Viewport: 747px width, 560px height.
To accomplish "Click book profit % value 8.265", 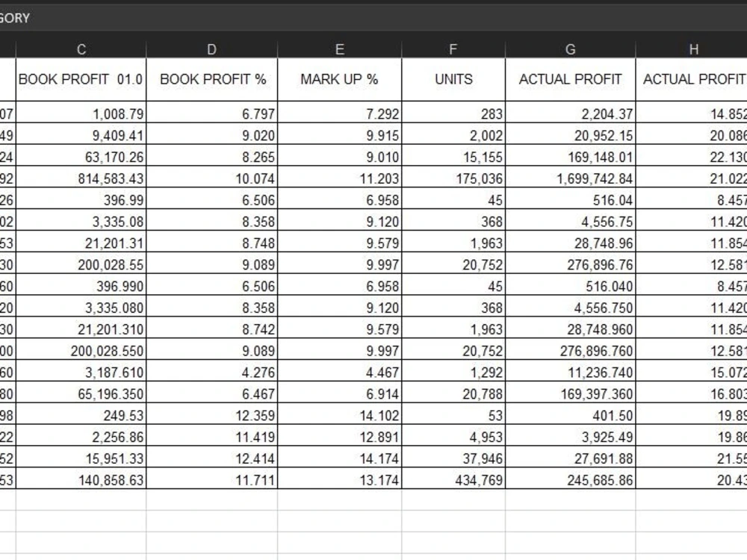I will [212, 155].
